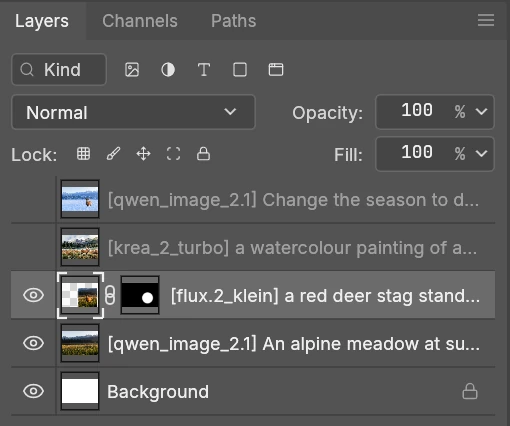This screenshot has height=426, width=510.
Task: Lock all layer attributes
Action: (203, 154)
